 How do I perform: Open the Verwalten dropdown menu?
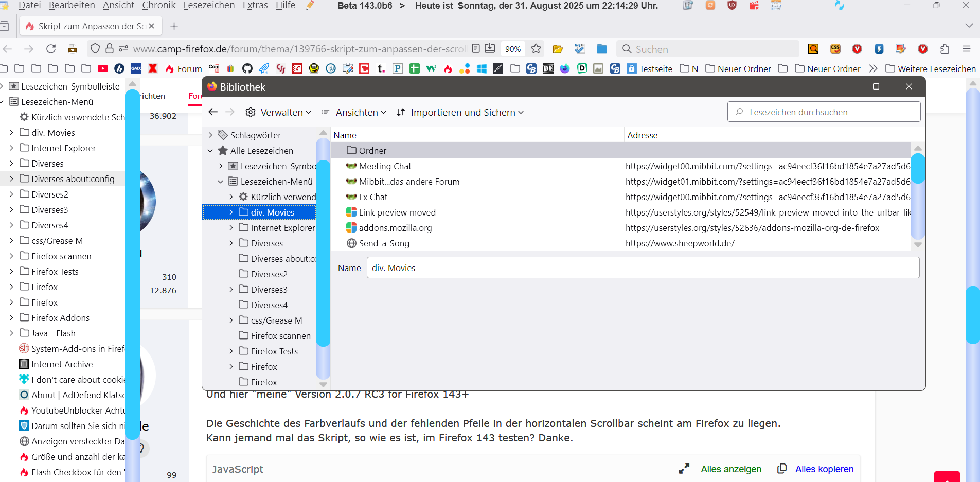coord(278,112)
